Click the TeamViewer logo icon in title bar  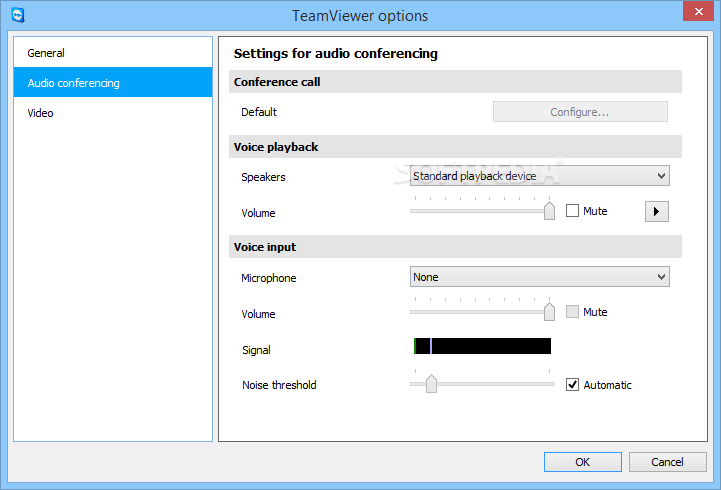pyautogui.click(x=17, y=15)
